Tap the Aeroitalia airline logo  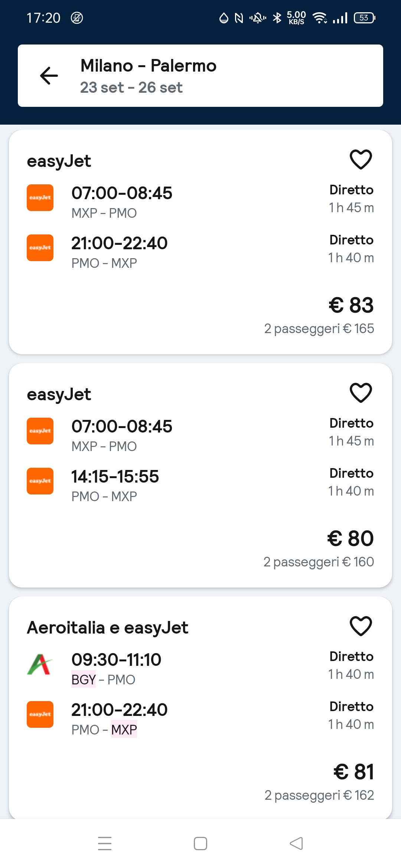[40, 664]
